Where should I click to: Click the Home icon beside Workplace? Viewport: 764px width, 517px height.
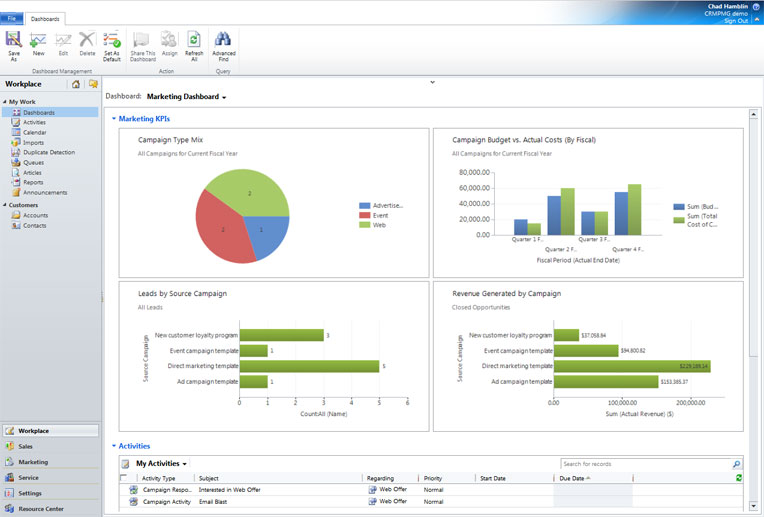click(76, 84)
